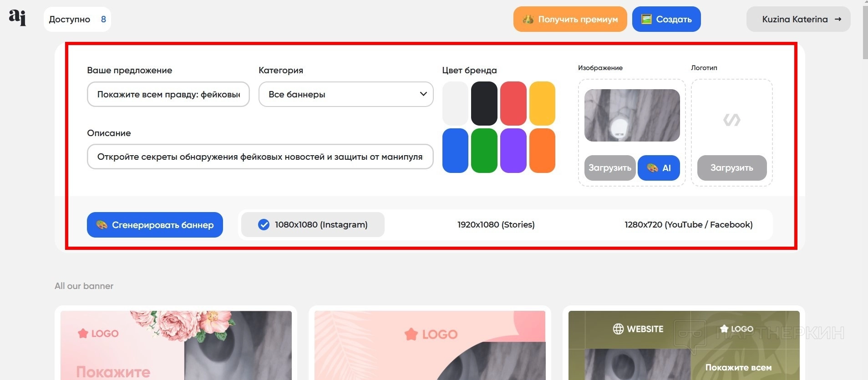Screen dimensions: 868x380
Task: Click the 'Ваше предложение' label
Action: click(x=129, y=70)
